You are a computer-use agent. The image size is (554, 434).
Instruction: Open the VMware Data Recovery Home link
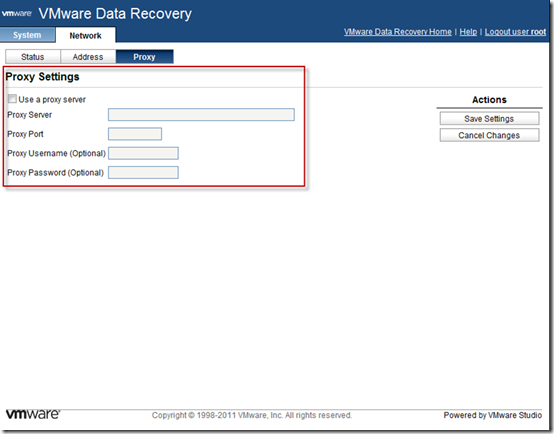click(398, 32)
